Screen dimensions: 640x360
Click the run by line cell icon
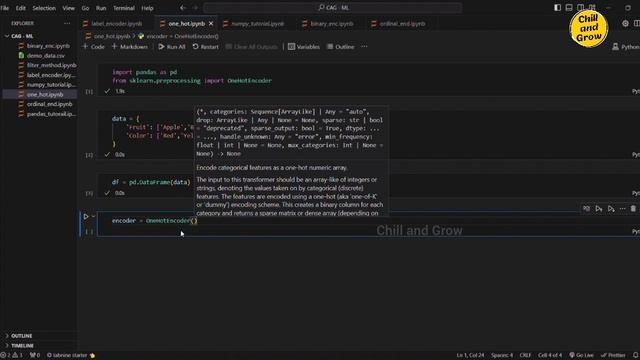pyautogui.click(x=586, y=209)
